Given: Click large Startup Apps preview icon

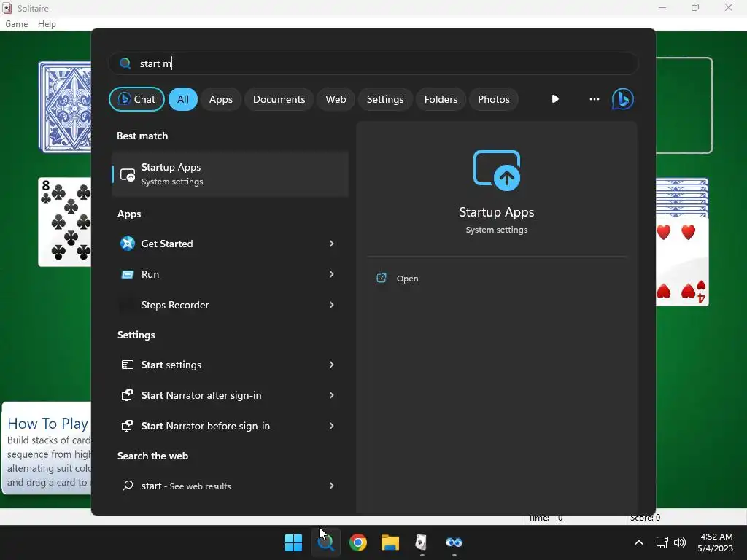Looking at the screenshot, I should click(496, 171).
